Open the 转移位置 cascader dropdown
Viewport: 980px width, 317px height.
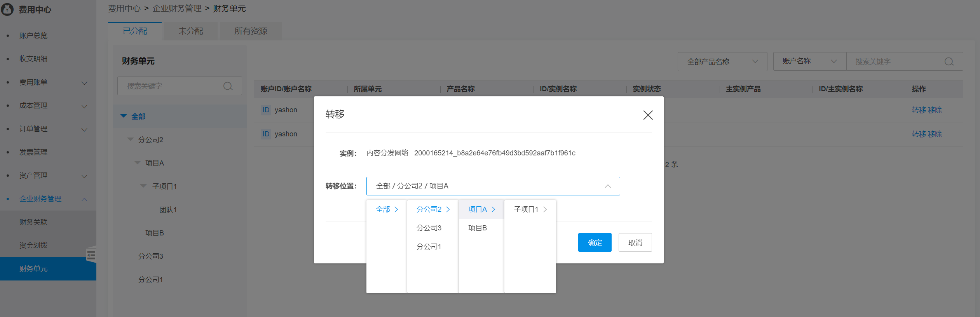[x=493, y=186]
